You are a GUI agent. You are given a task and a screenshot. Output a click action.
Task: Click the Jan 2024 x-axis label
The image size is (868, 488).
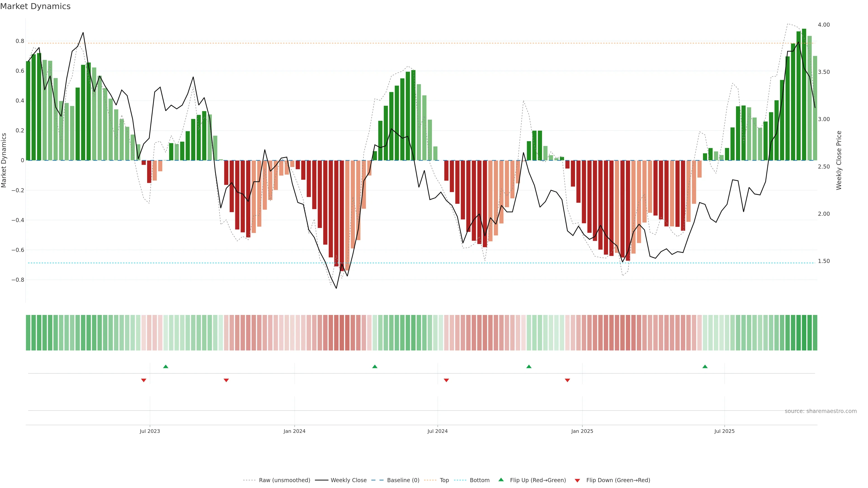294,431
